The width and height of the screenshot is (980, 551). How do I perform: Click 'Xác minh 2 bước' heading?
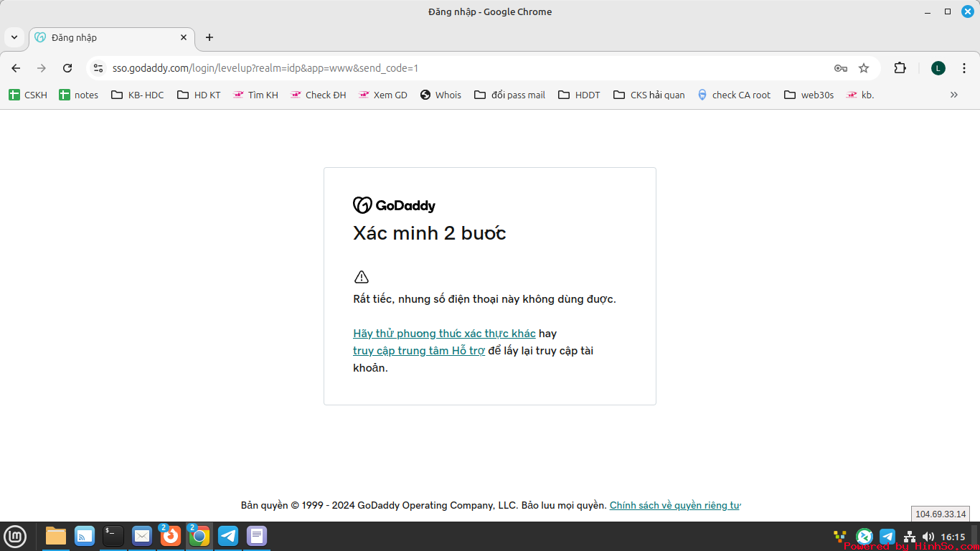pyautogui.click(x=430, y=233)
